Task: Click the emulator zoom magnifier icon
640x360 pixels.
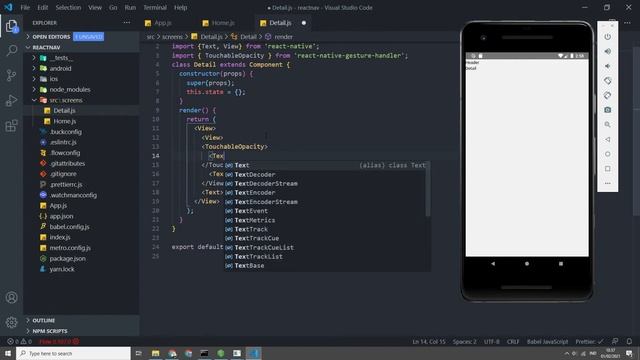Action: [x=607, y=124]
